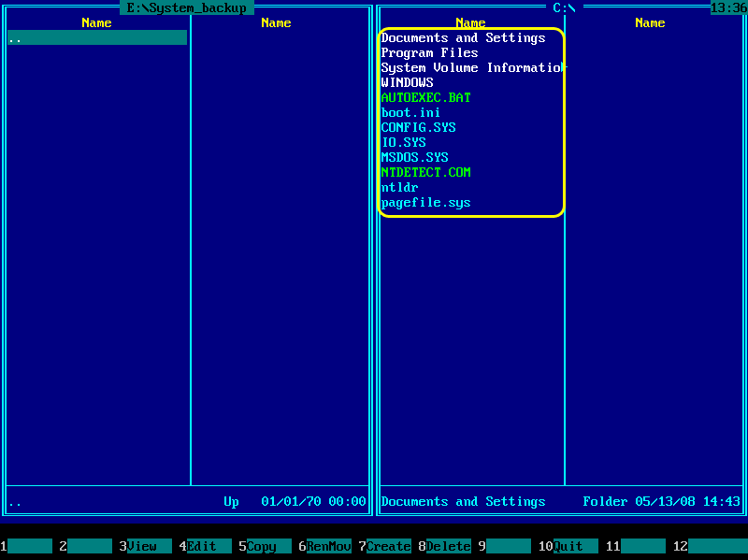Select the NTDETECT.COM file
This screenshot has height=560, width=748.
pyautogui.click(x=425, y=172)
